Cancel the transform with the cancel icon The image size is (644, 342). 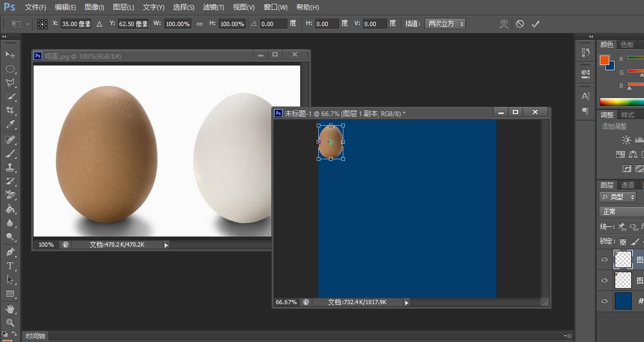pos(520,24)
